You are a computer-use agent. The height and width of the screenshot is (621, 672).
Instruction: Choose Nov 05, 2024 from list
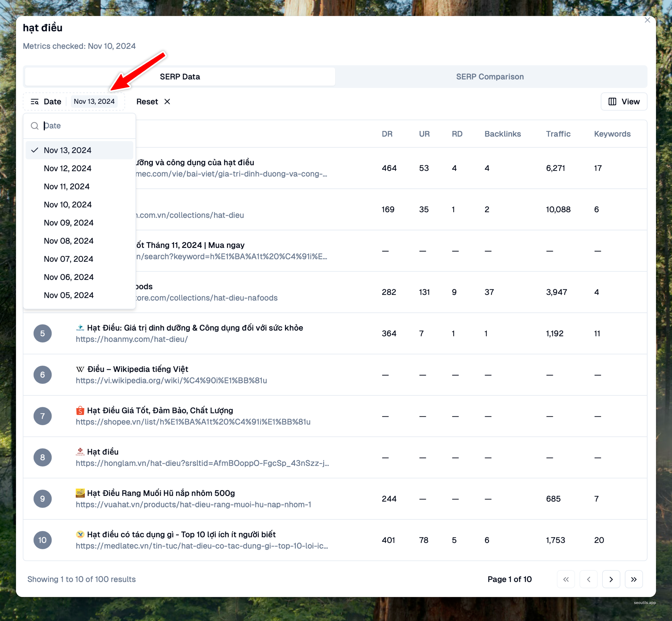[x=69, y=295]
